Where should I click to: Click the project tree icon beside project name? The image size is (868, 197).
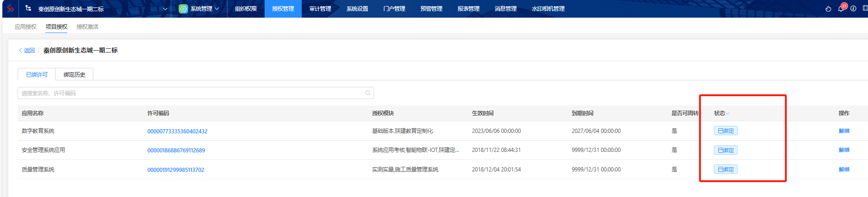pos(29,8)
